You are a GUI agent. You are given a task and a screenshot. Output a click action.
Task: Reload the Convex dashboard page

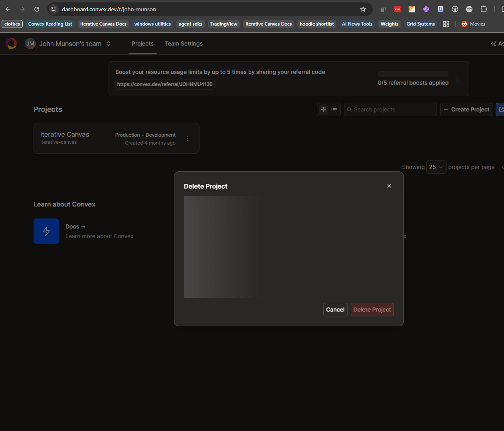coord(37,9)
